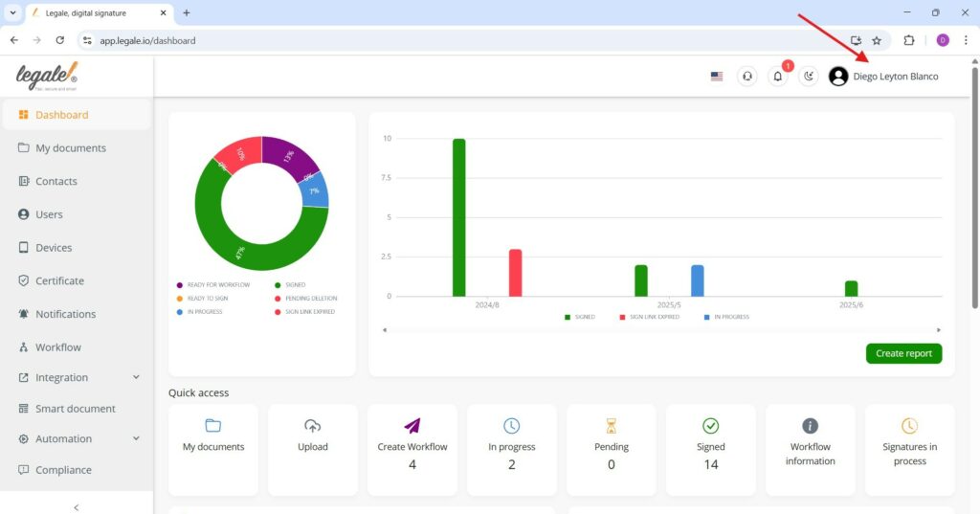Open Chrome's three-dot menu
The width and height of the screenshot is (980, 514).
click(x=966, y=40)
